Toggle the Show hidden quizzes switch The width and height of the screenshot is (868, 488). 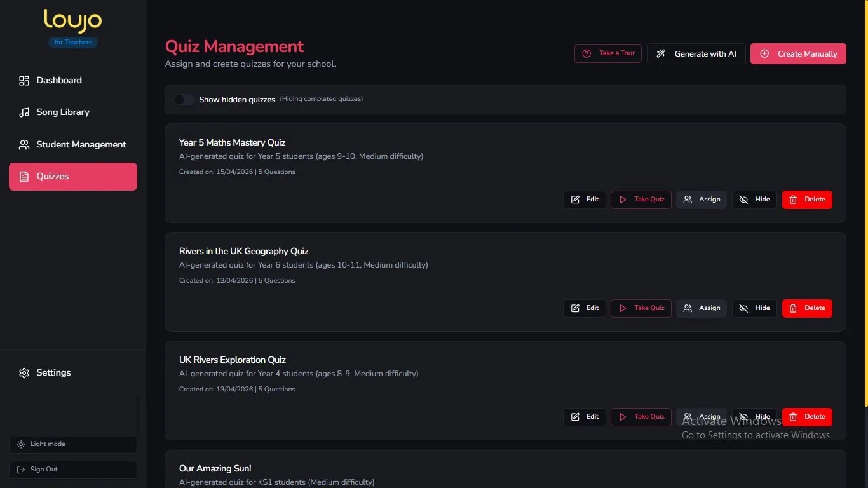coord(184,100)
